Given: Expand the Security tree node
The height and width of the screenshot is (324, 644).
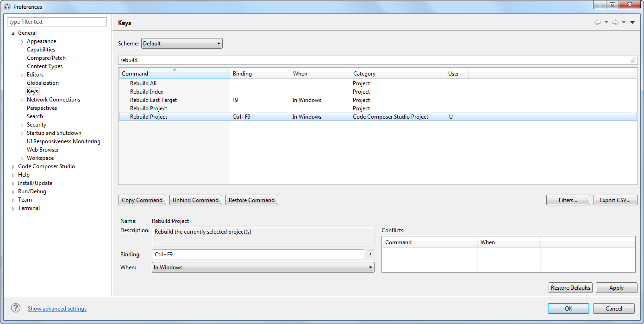Looking at the screenshot, I should [x=22, y=125].
